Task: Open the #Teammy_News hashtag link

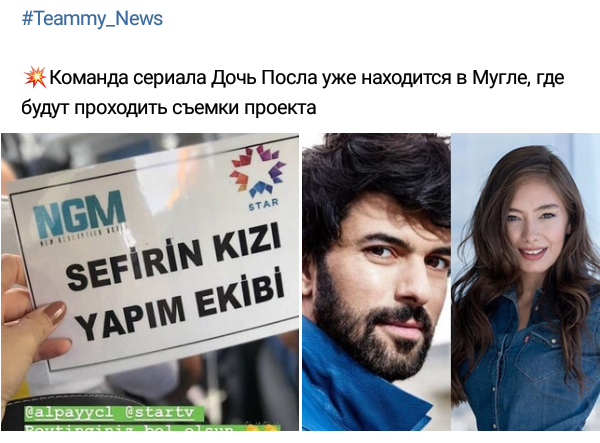Action: 92,19
